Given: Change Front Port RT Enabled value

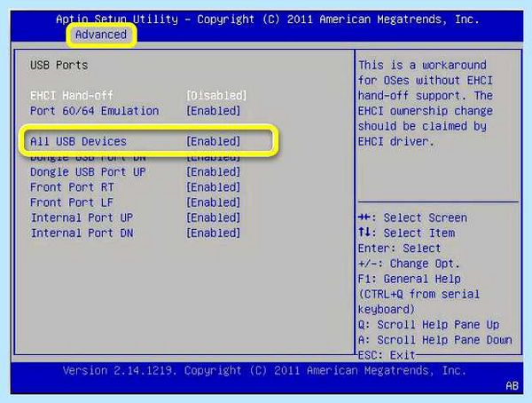Looking at the screenshot, I should click(214, 187).
